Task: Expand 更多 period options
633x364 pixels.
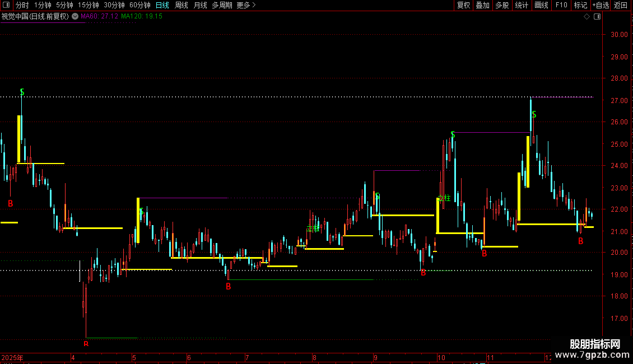Action: (246, 5)
